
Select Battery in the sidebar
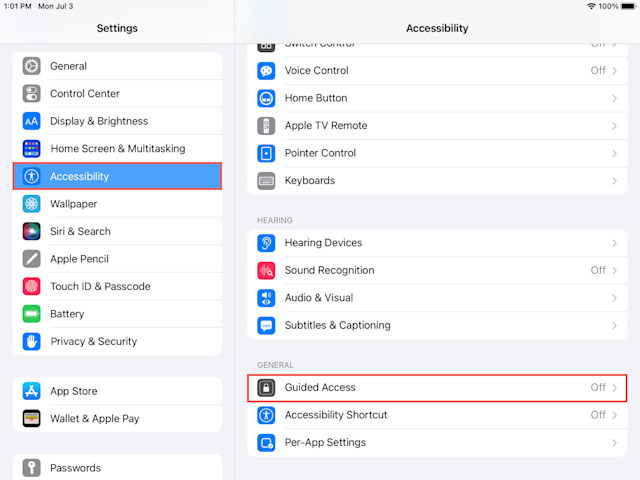click(117, 314)
